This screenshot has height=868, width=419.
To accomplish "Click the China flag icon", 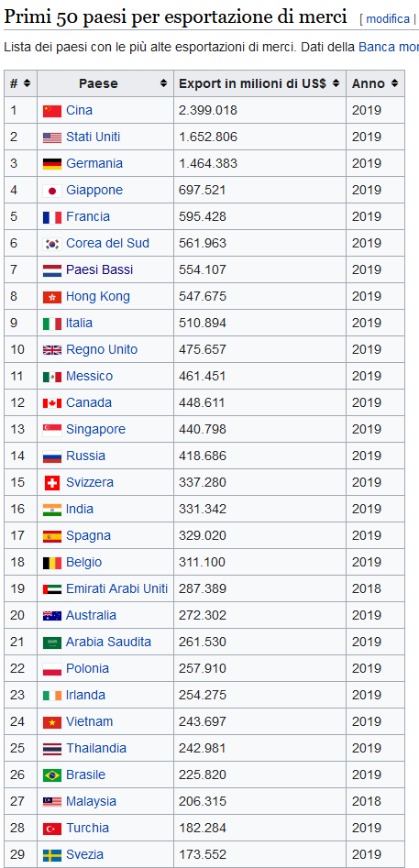I will click(x=52, y=111).
